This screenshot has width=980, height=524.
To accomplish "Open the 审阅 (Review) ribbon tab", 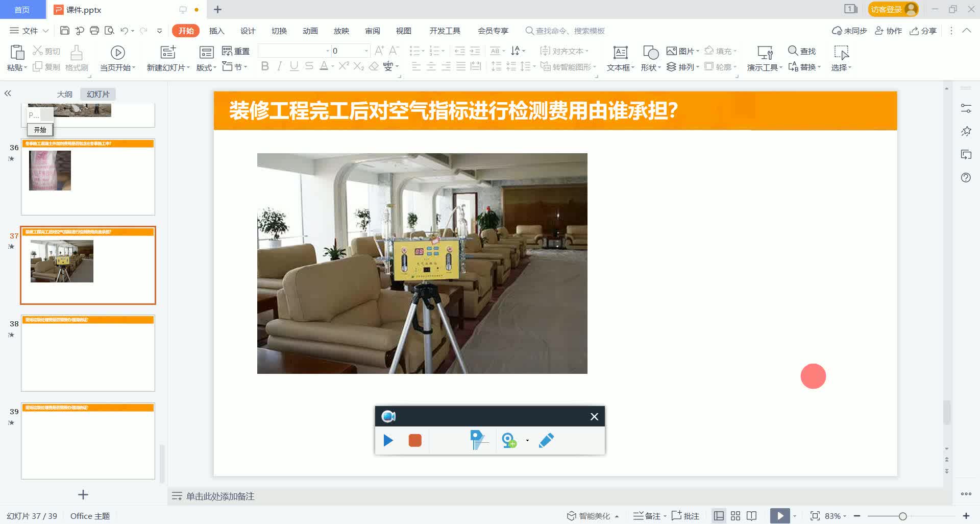I will coord(372,31).
